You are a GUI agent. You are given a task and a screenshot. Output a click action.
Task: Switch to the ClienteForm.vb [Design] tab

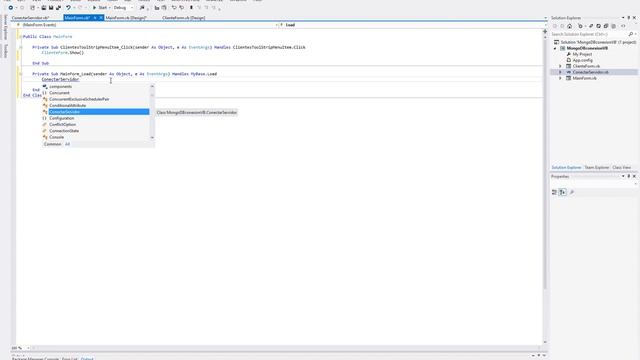(x=183, y=18)
